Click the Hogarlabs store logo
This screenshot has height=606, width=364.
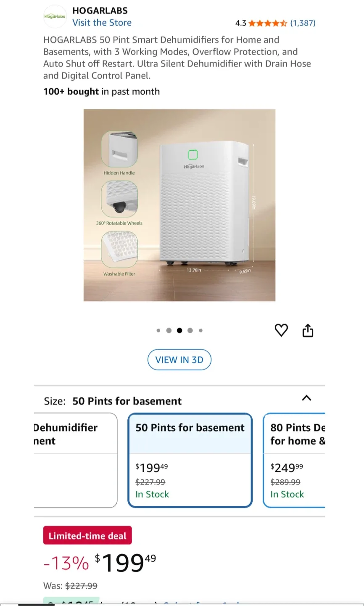[x=55, y=16]
